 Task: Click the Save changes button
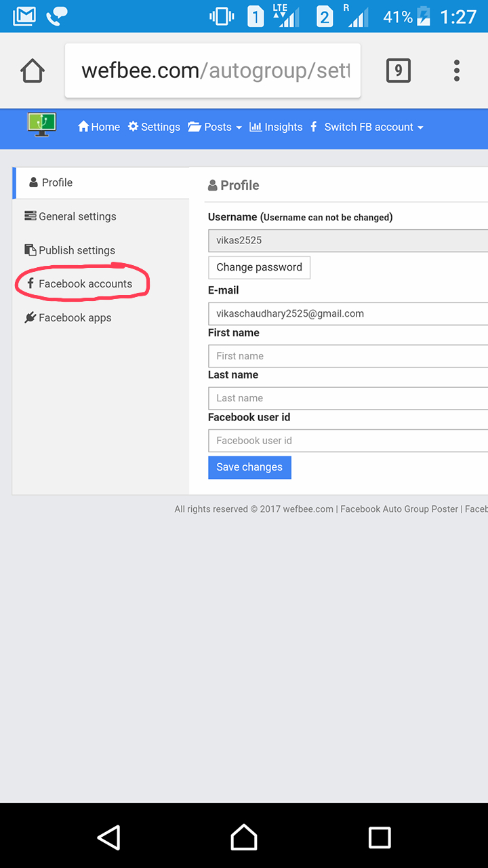249,467
